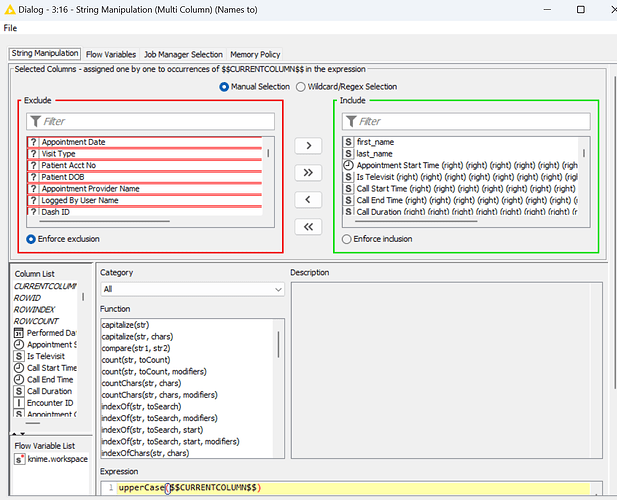Toggle the Enforce exclusion radio button
617x500 pixels.
pos(32,239)
